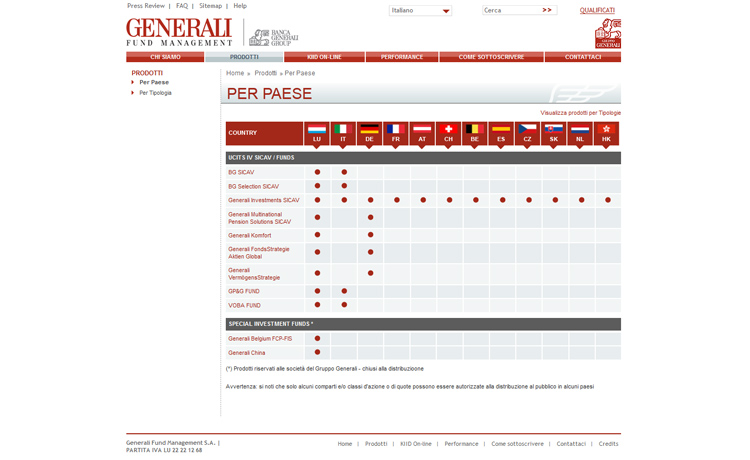Open Generali FondsStrategie Aktien Global link
This screenshot has width=750, height=460.
tap(259, 253)
